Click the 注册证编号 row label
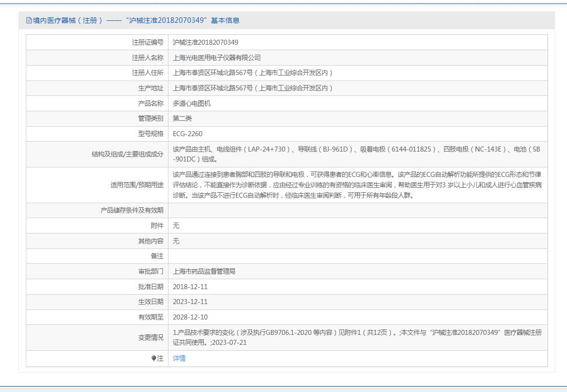Viewport: 567px width, 392px height. point(147,42)
